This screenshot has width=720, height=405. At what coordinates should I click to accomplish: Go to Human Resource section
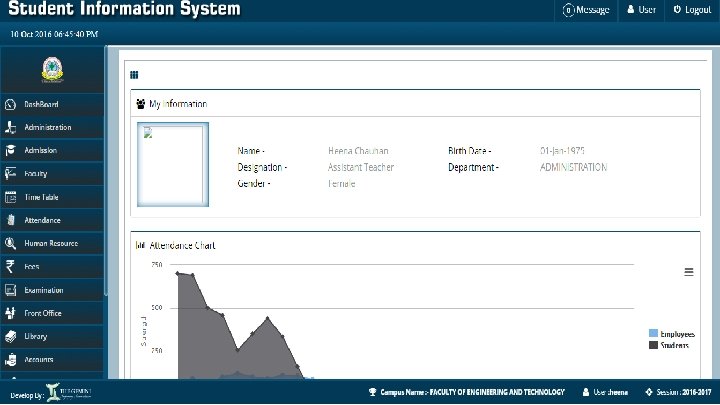[52, 243]
